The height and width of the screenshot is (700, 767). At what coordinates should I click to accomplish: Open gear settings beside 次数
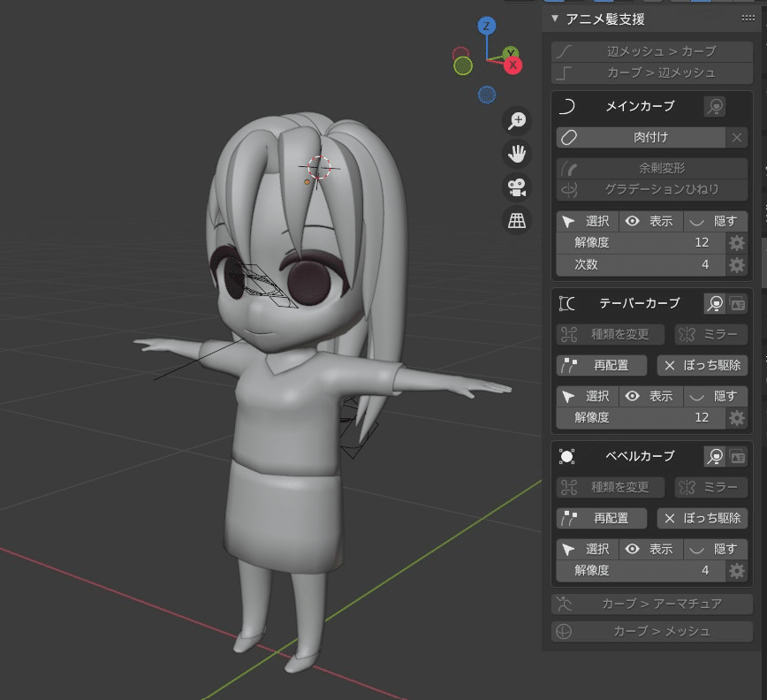coord(737,264)
